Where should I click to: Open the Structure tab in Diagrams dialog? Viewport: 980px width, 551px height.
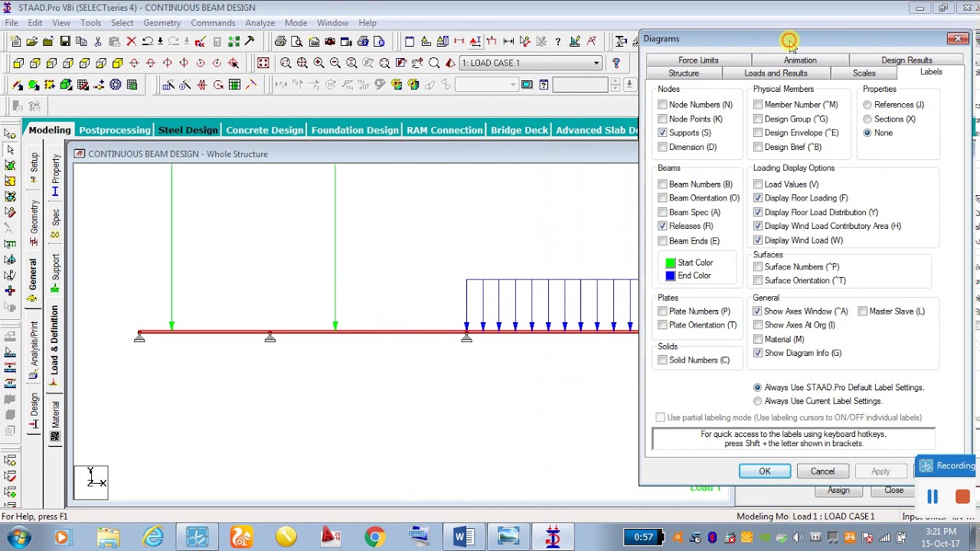coord(684,73)
